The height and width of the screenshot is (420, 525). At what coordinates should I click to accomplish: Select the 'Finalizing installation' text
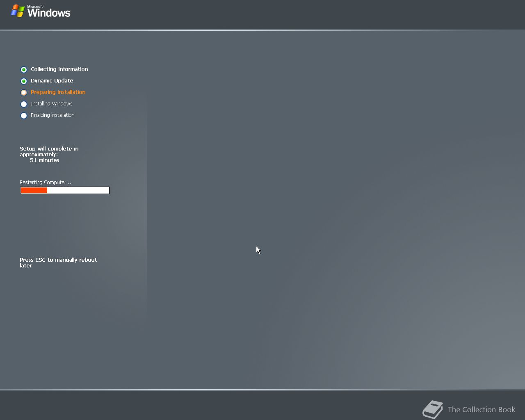[x=52, y=115]
